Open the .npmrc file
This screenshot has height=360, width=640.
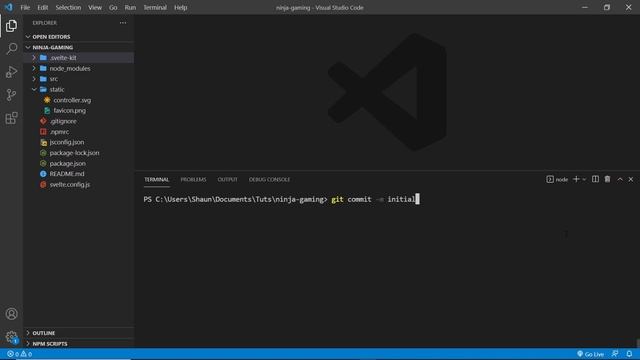59,132
